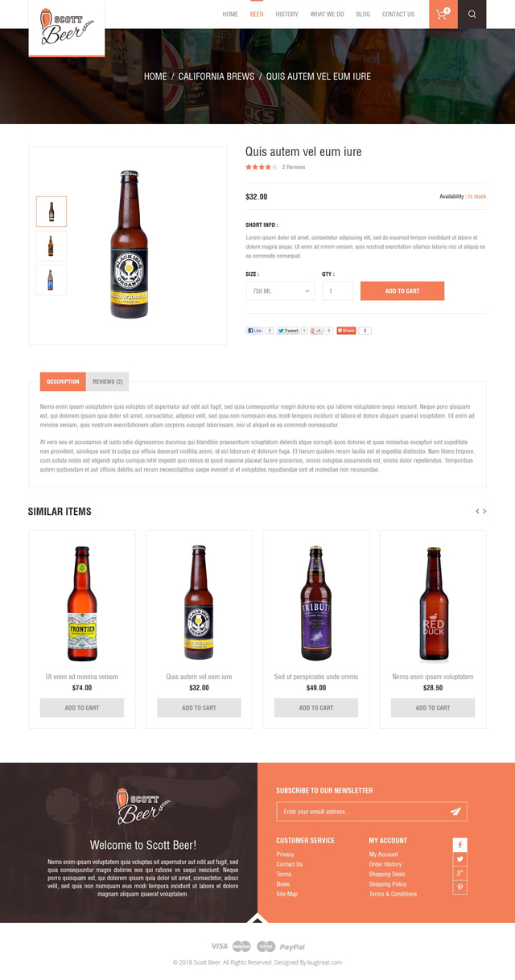Go to previous similar items arrow
515x980 pixels.
477,511
